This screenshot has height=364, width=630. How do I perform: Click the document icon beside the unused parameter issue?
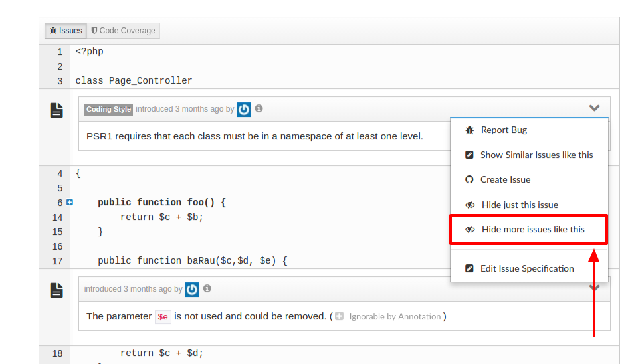(57, 290)
